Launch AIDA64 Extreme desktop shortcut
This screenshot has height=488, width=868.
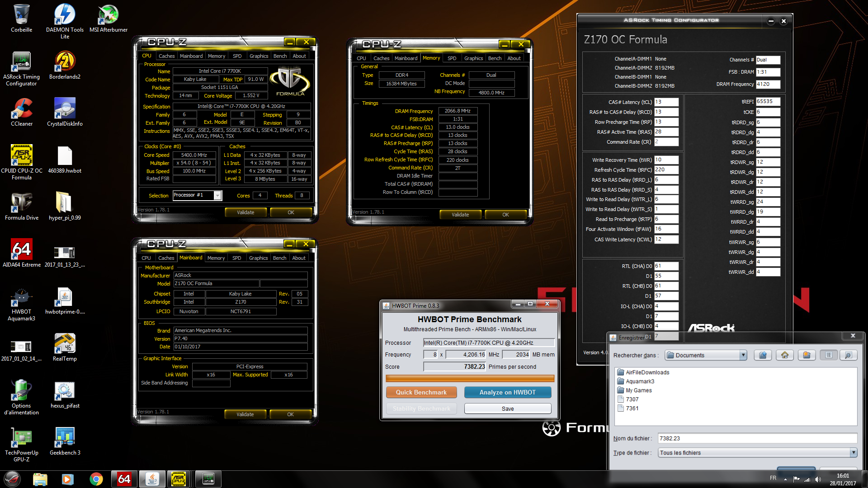click(x=21, y=253)
